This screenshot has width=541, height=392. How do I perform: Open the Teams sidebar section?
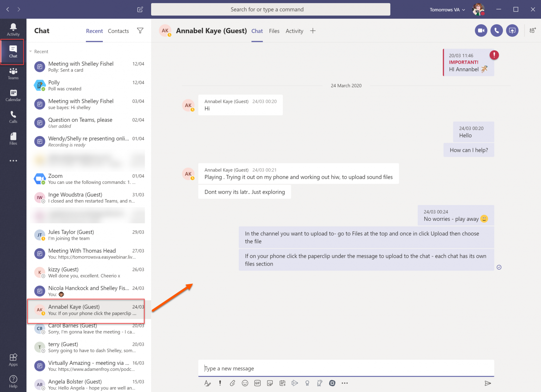13,73
